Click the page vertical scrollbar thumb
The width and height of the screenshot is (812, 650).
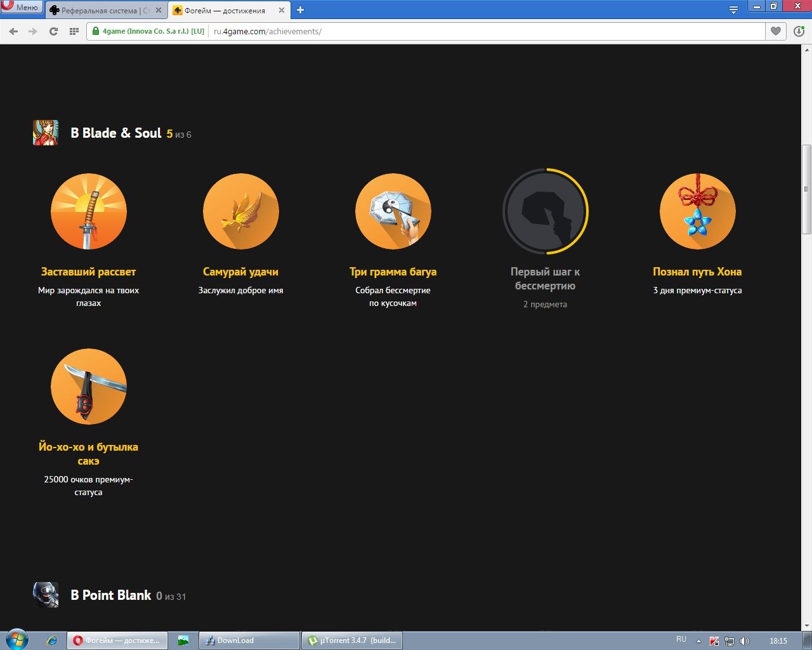click(806, 189)
